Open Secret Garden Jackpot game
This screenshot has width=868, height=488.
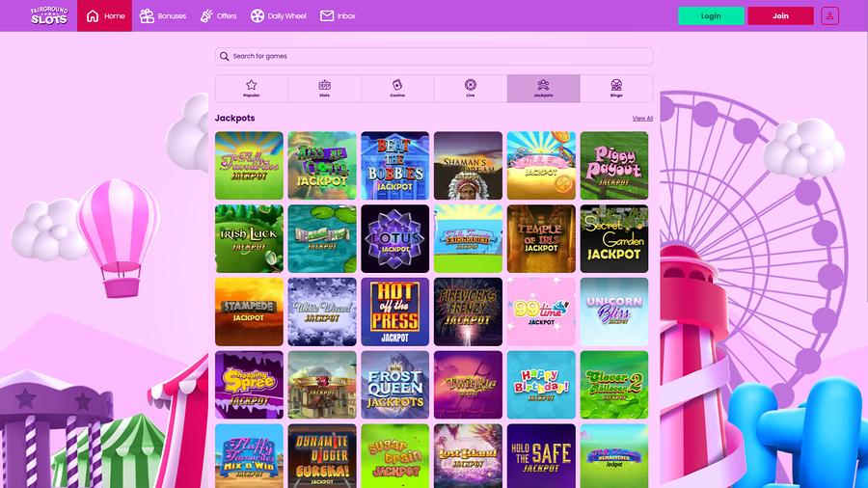tap(614, 238)
